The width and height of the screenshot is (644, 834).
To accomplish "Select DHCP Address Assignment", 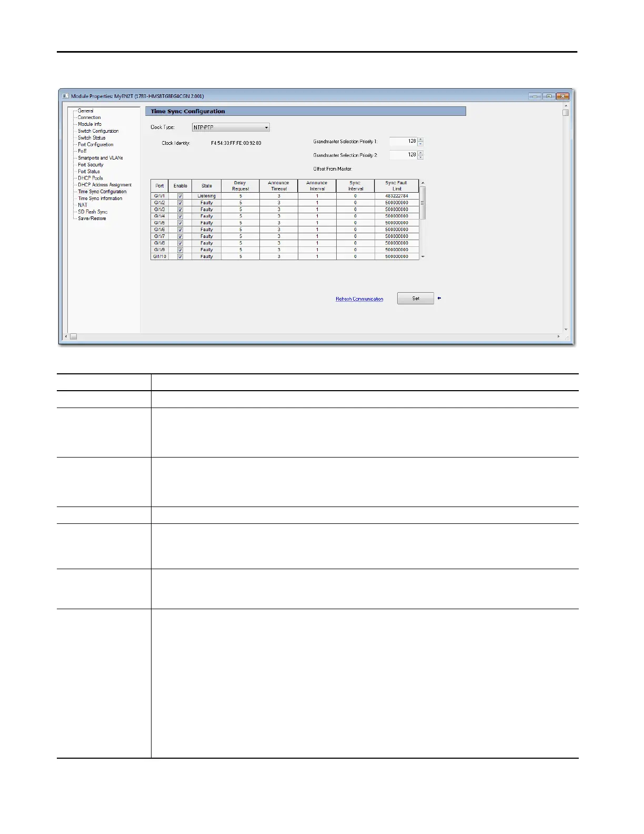I will pos(105,185).
